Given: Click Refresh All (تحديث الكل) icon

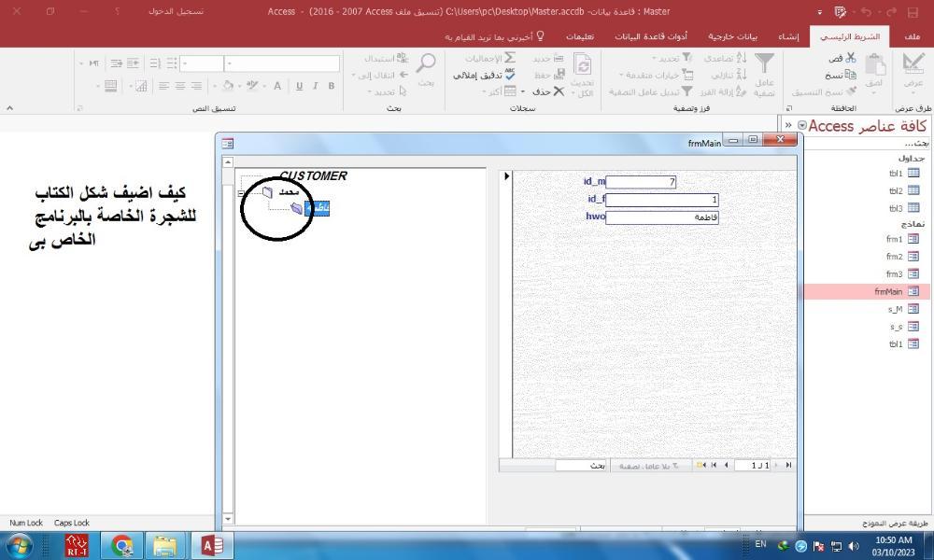Looking at the screenshot, I should point(583,64).
